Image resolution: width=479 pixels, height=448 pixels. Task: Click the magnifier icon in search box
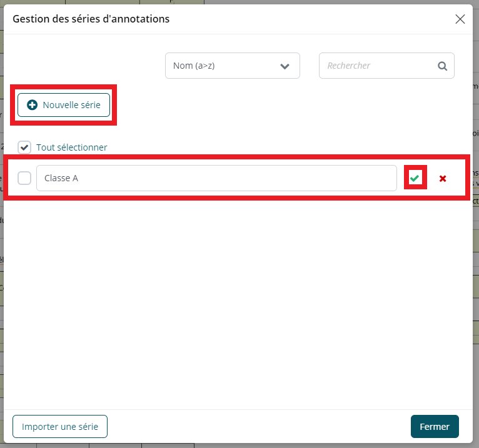(x=442, y=66)
